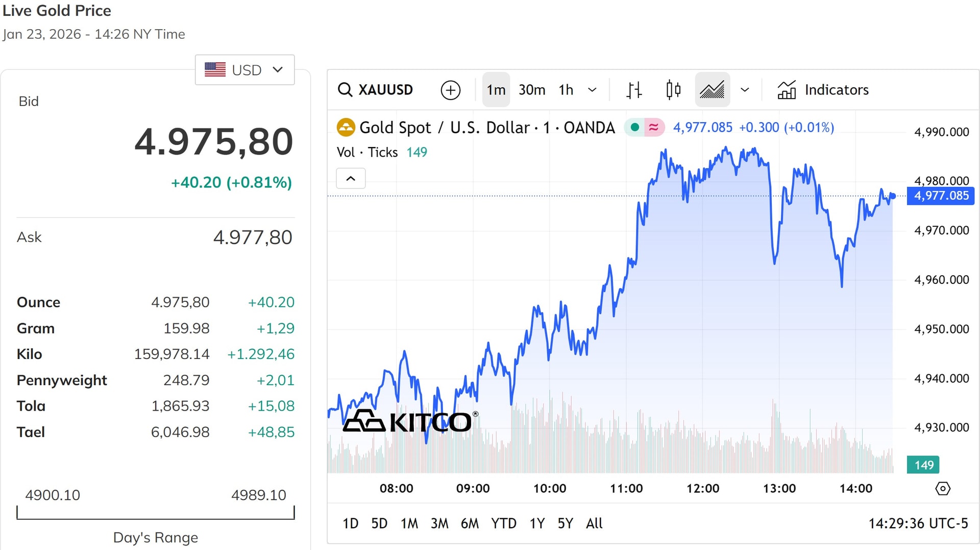
Task: Open the Indicators panel
Action: coord(823,90)
